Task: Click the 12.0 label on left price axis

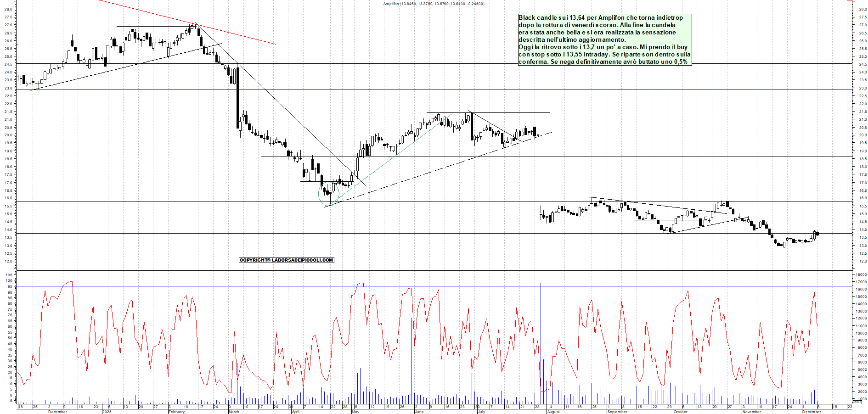Action: [8, 261]
